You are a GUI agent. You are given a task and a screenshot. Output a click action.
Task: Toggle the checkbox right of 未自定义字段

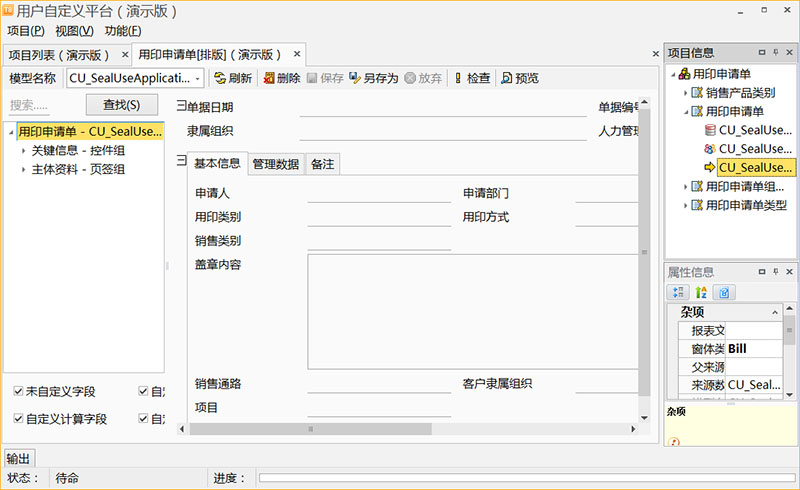click(144, 391)
